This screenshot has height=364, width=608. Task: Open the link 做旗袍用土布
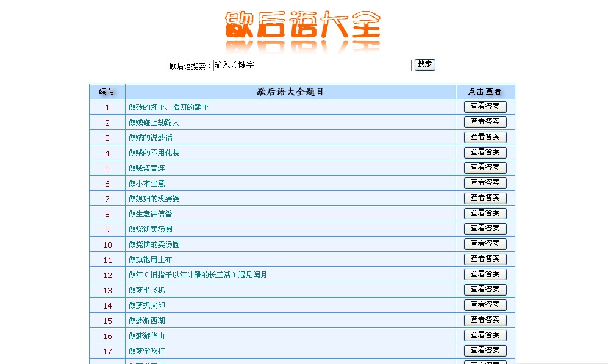pos(151,259)
